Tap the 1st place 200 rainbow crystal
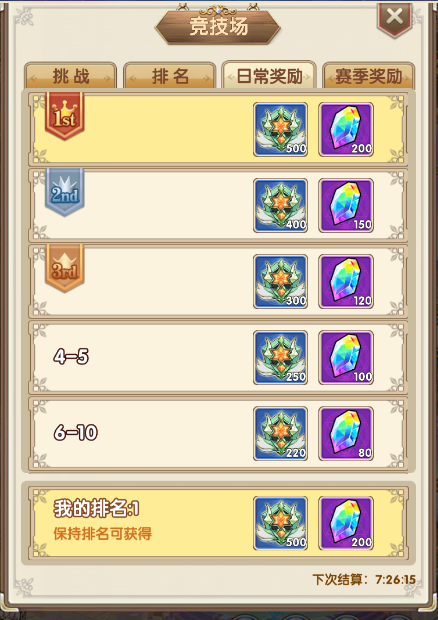The height and width of the screenshot is (620, 438). (x=346, y=129)
